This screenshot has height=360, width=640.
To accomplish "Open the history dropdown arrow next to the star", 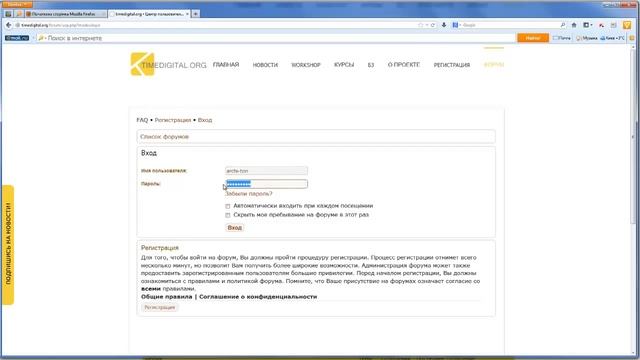I will (x=427, y=25).
